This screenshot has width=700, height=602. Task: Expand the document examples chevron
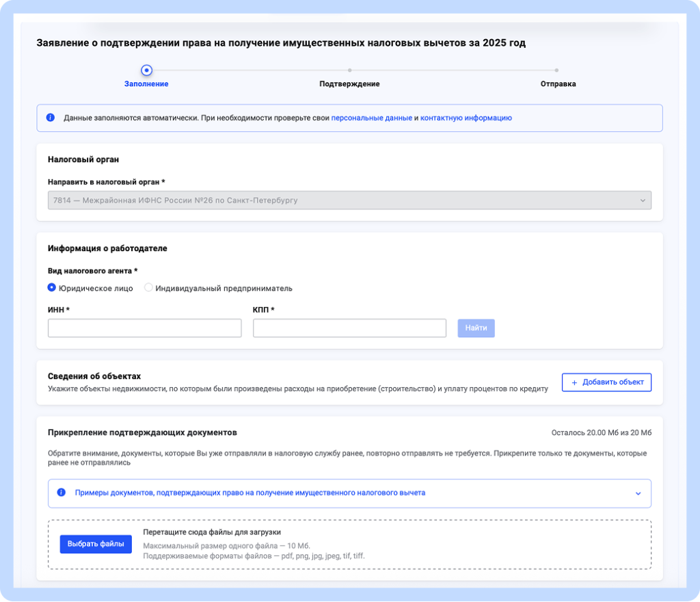click(x=638, y=493)
